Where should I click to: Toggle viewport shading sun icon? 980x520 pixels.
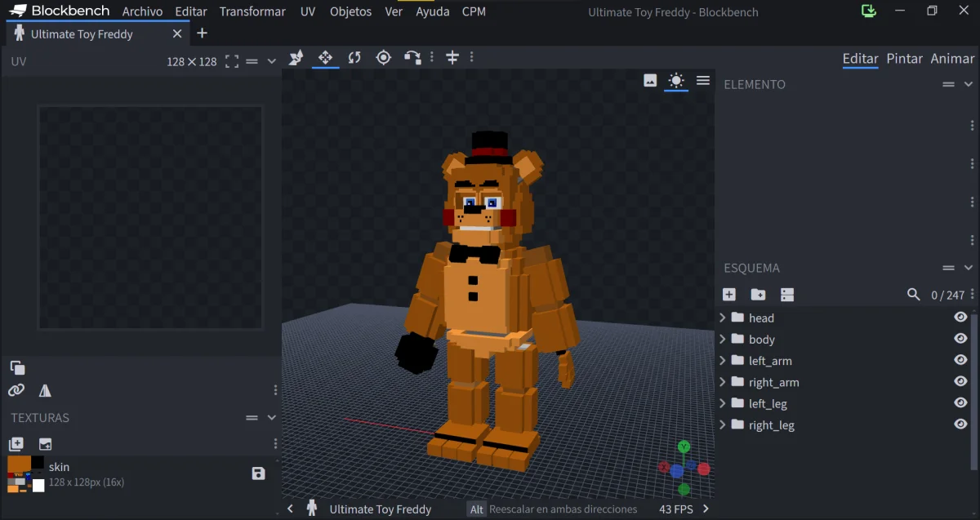point(675,80)
